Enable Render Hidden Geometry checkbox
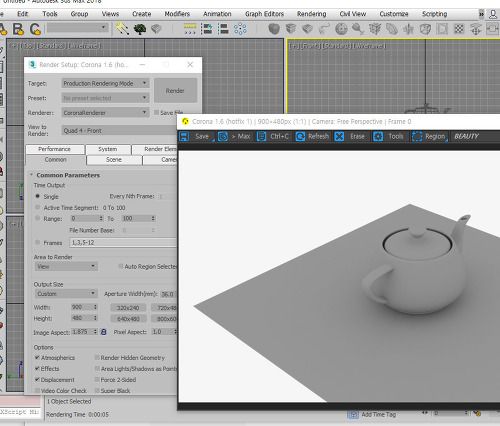Viewport: 500px width, 426px height. pos(97,357)
